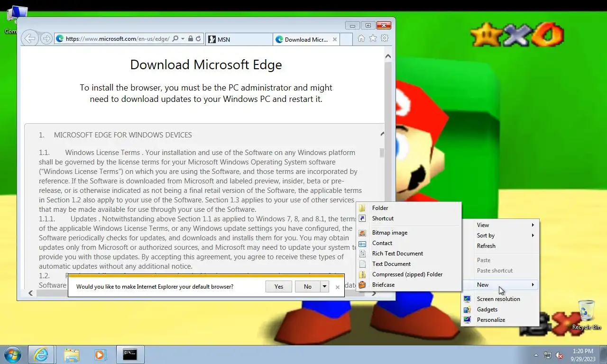Open Personalize from context menu

point(500,320)
